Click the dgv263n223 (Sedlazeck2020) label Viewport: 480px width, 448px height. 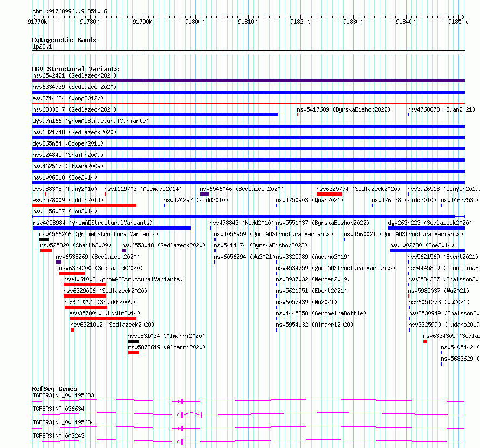click(430, 223)
